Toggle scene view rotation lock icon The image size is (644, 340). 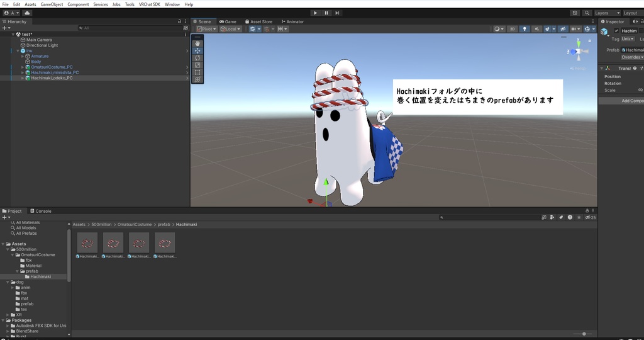590,40
